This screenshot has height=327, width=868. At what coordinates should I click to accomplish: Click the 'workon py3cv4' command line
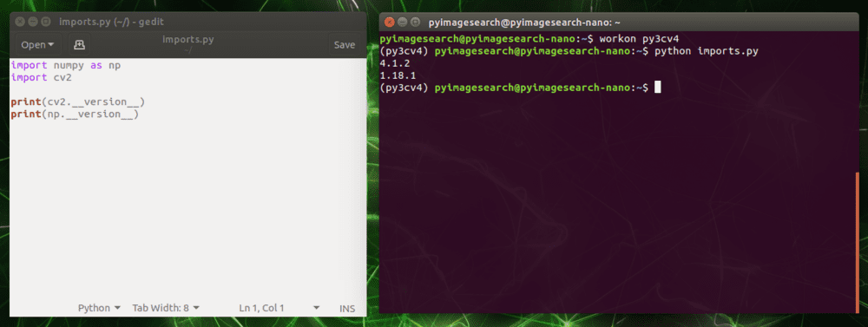click(529, 39)
